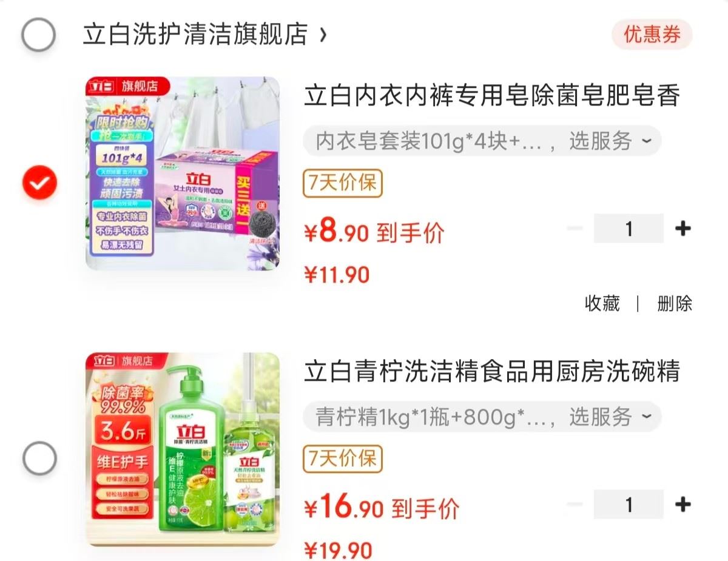Increase quantity of lime dish soap
Viewport: 728px width, 561px height.
pos(682,504)
